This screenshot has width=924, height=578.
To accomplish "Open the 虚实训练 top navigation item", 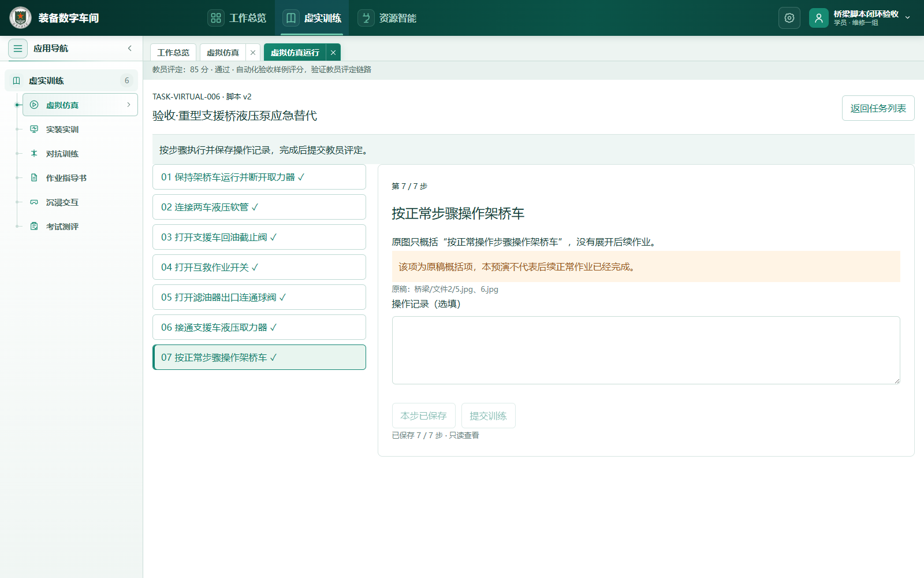I will coord(312,18).
